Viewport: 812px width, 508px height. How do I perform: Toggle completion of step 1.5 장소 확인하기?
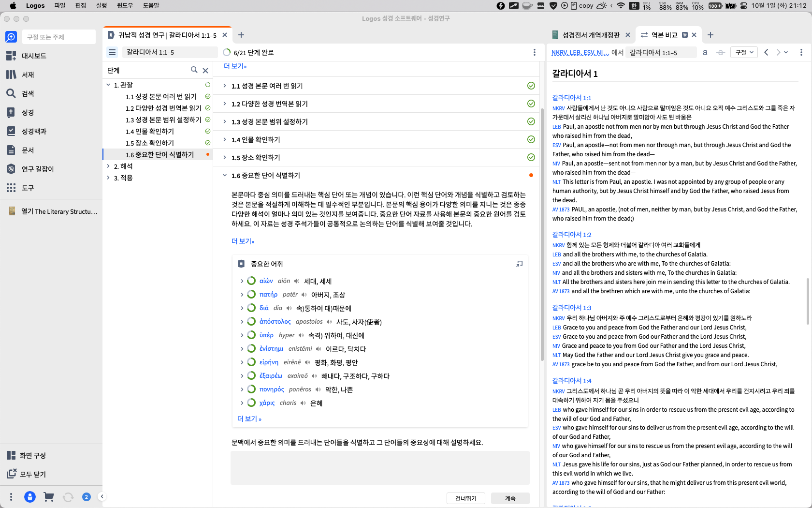pyautogui.click(x=531, y=157)
